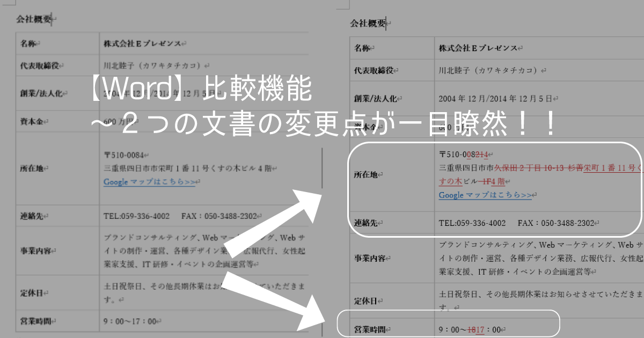Click 所在地 label in left table
Screen dimensions: 644x338
32,168
